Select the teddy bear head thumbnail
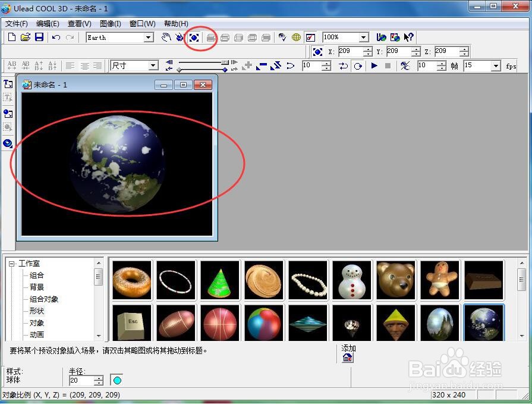The width and height of the screenshot is (532, 404). 396,280
